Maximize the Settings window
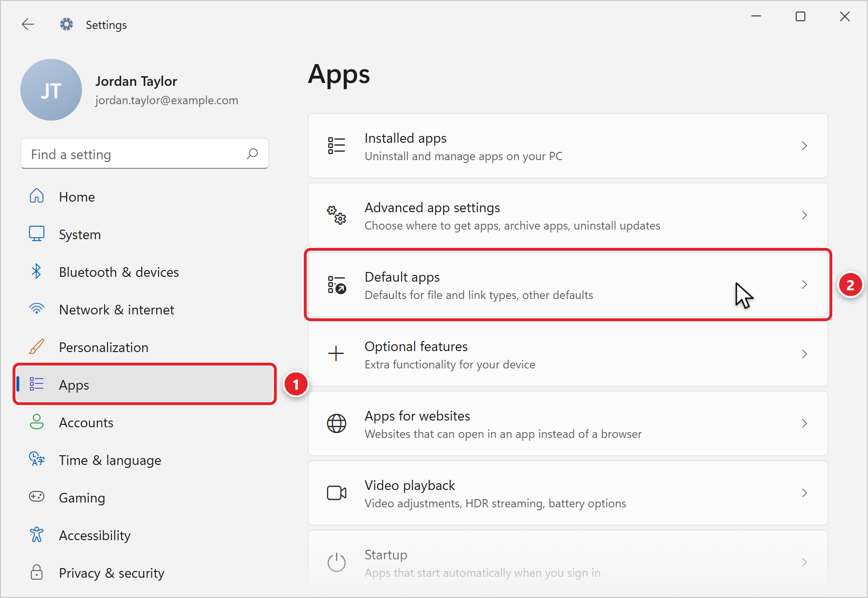 coord(800,16)
